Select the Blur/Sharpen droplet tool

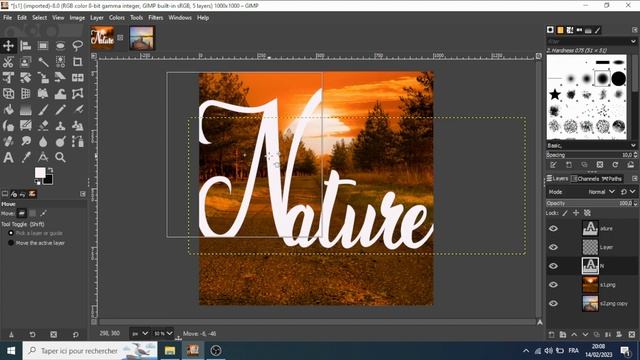43,141
